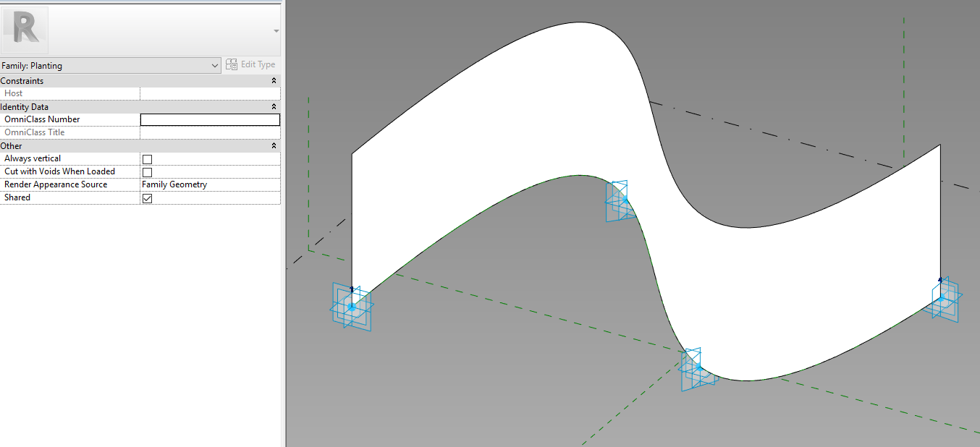Image resolution: width=980 pixels, height=447 pixels.
Task: Click the Edit Type icon
Action: [x=230, y=64]
